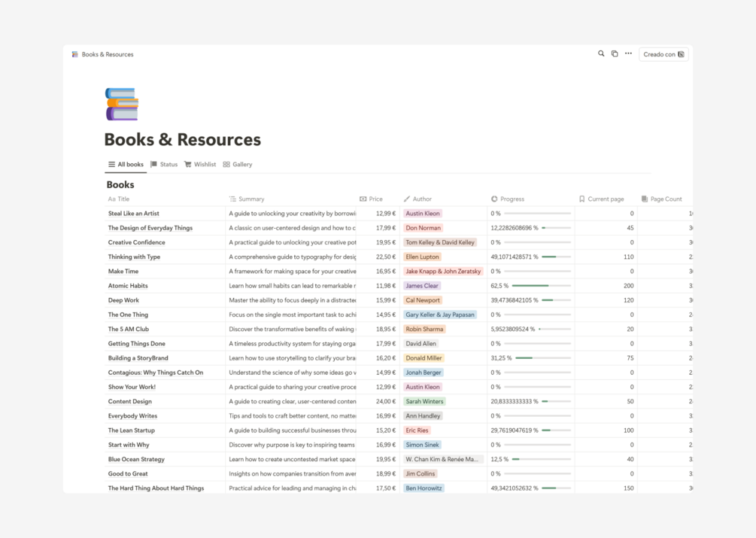The image size is (756, 538).
Task: Click the Deep Work title cell
Action: click(x=123, y=300)
